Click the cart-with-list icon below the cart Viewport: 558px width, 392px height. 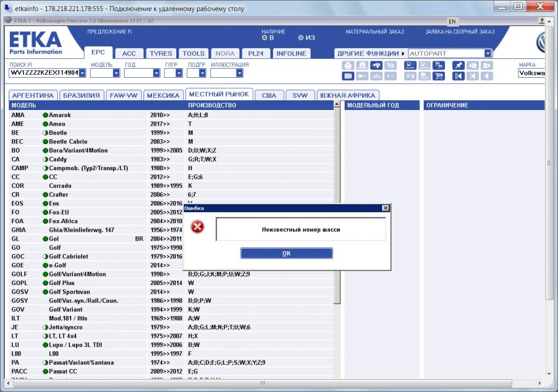pyautogui.click(x=438, y=76)
